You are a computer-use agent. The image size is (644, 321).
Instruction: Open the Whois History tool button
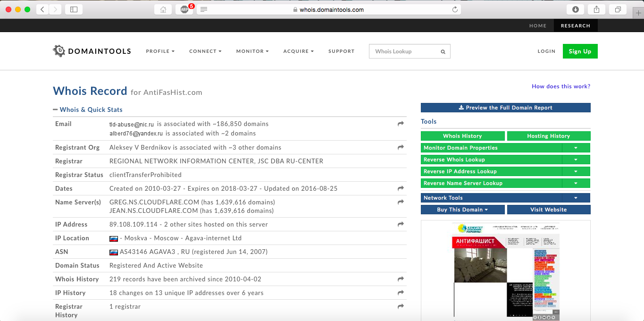pos(462,136)
